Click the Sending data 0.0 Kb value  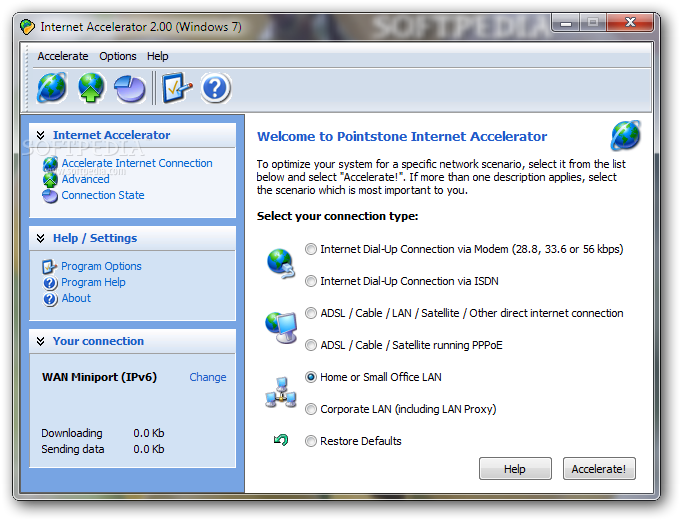click(x=149, y=449)
